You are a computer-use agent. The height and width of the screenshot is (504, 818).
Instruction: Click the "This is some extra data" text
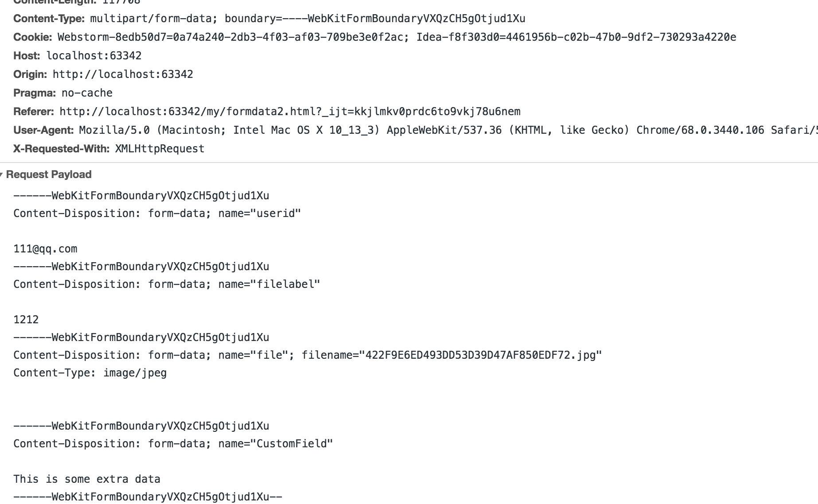click(x=87, y=479)
